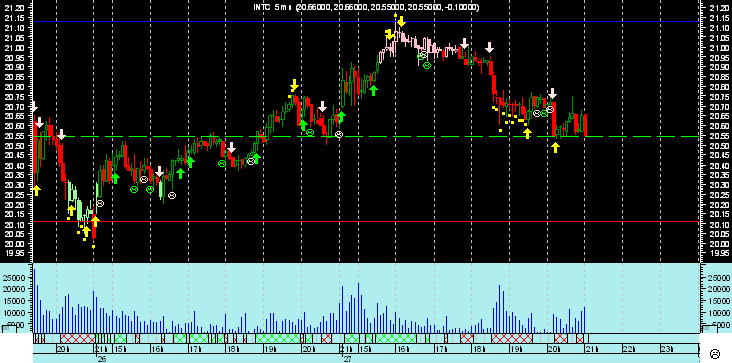Image resolution: width=732 pixels, height=363 pixels.
Task: Click the date label 27
Action: [347, 359]
